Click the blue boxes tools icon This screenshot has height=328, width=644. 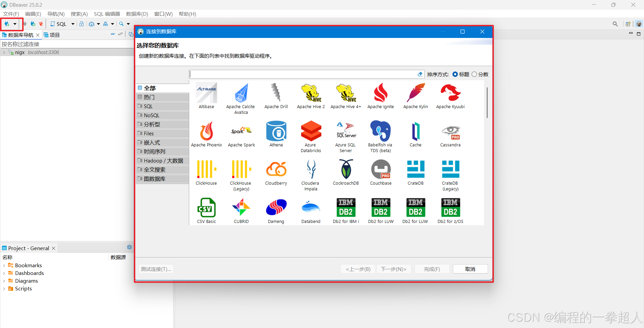pyautogui.click(x=106, y=24)
